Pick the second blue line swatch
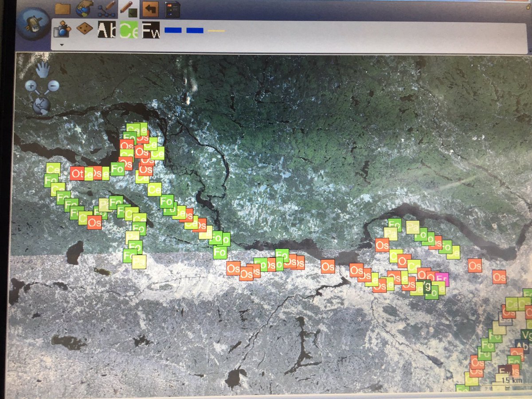 pos(195,30)
